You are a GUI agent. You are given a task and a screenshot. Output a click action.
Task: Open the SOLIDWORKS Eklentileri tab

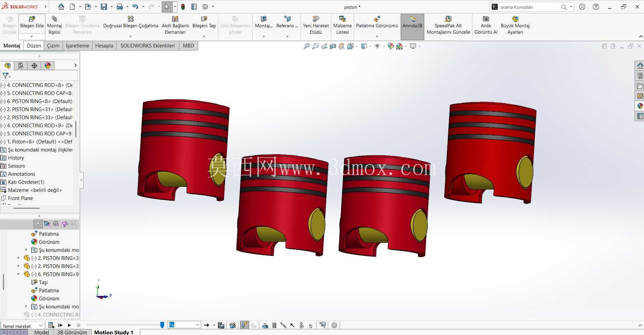point(148,46)
